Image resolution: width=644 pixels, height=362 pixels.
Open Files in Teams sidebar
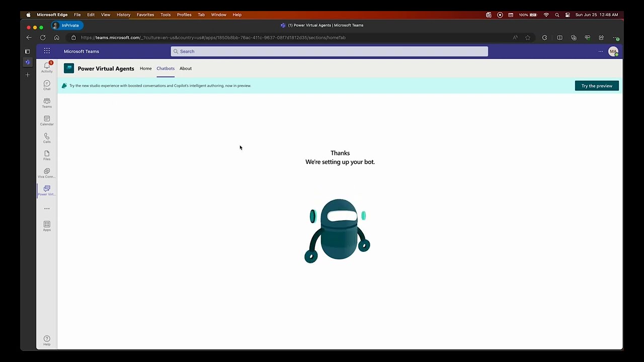click(x=47, y=155)
